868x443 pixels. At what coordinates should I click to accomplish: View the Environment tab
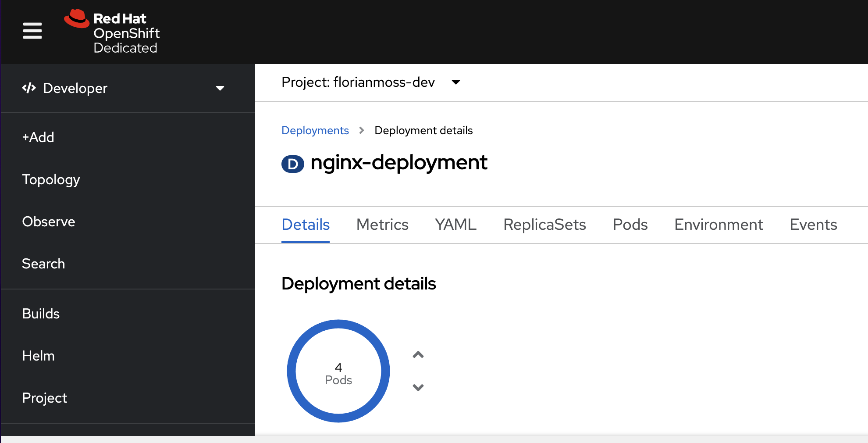point(719,225)
